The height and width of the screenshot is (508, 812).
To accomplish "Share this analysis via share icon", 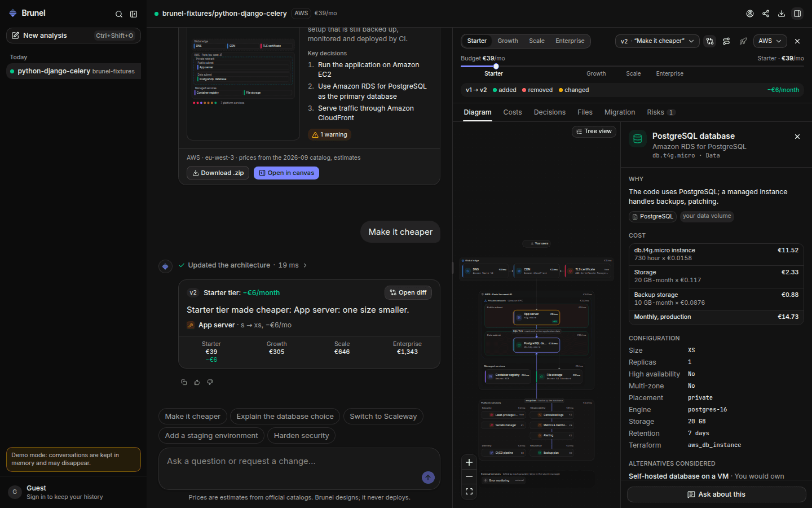I will pyautogui.click(x=766, y=14).
